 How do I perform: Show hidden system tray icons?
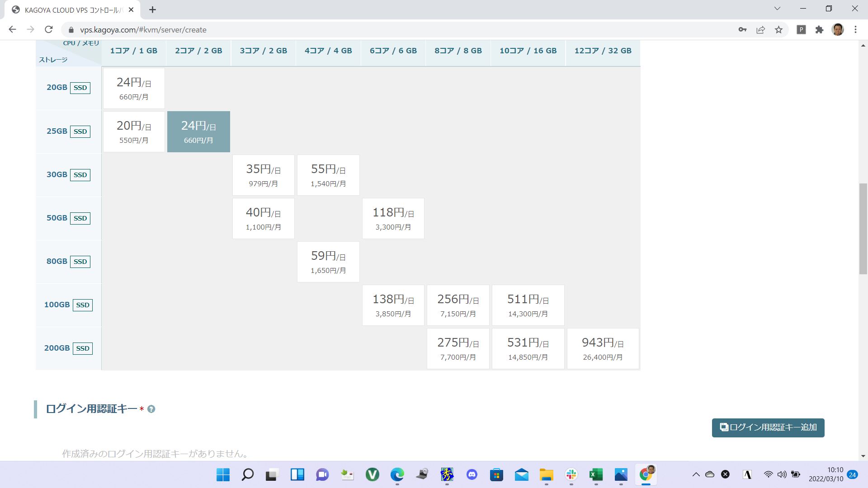click(x=696, y=474)
